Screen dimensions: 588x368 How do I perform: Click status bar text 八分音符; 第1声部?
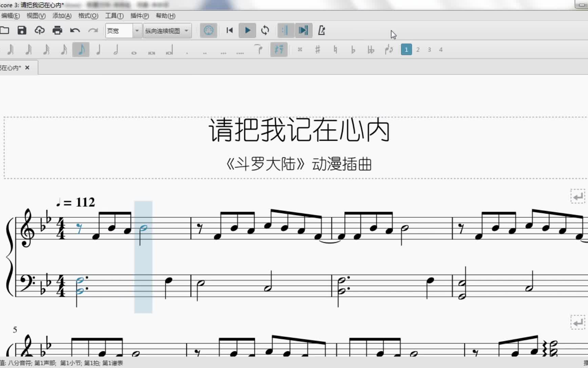click(31, 363)
